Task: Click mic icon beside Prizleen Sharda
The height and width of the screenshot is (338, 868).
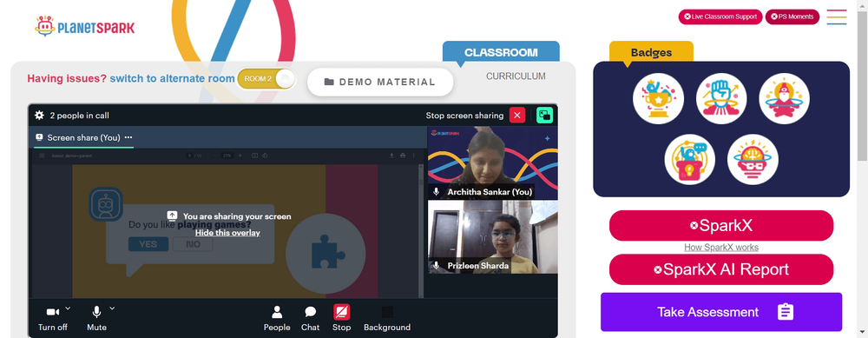Action: [437, 265]
